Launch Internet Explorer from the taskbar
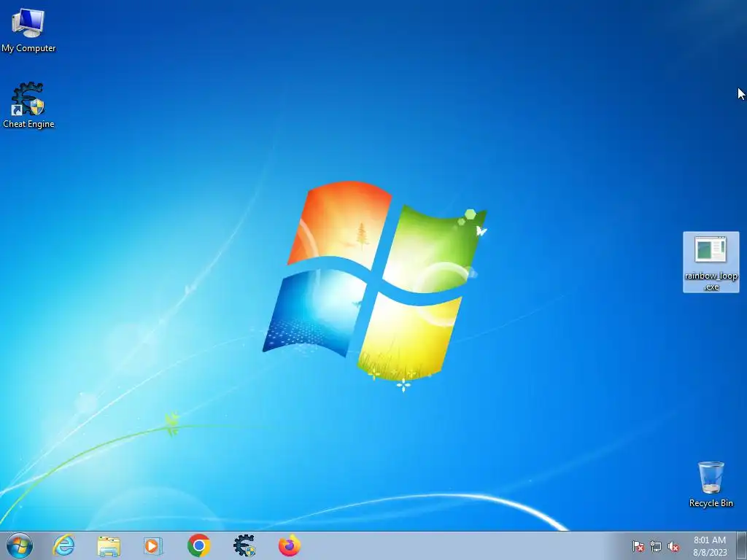This screenshot has height=560, width=747. tap(64, 545)
